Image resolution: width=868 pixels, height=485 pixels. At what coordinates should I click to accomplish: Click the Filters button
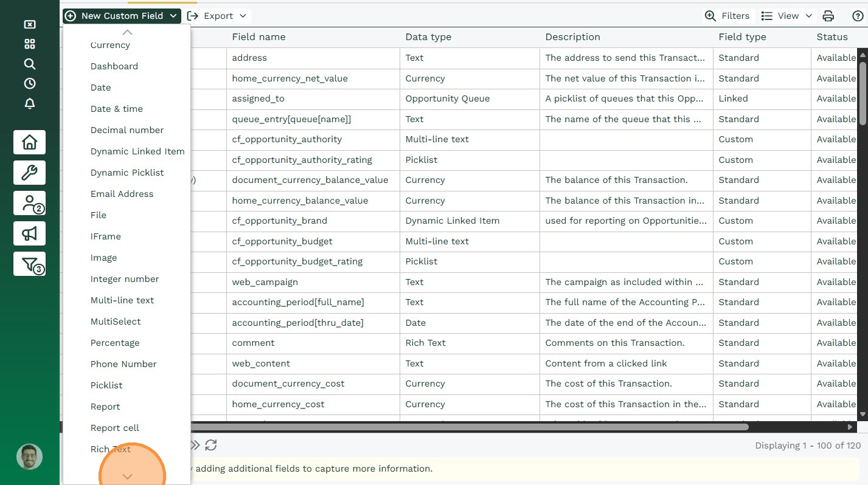[x=727, y=16]
